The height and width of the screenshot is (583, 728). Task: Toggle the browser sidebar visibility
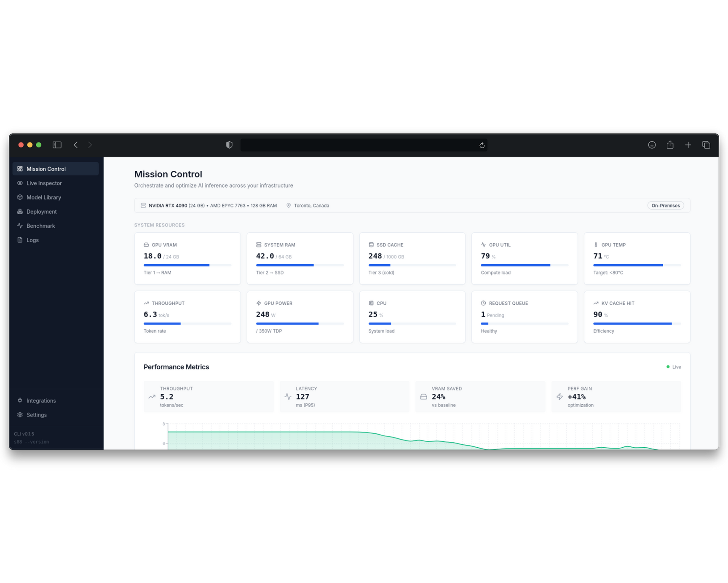(56, 145)
